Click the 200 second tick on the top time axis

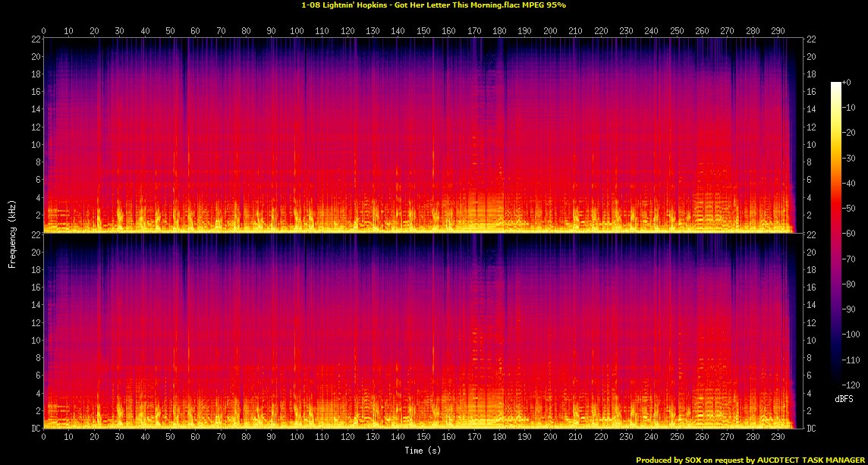click(x=550, y=31)
